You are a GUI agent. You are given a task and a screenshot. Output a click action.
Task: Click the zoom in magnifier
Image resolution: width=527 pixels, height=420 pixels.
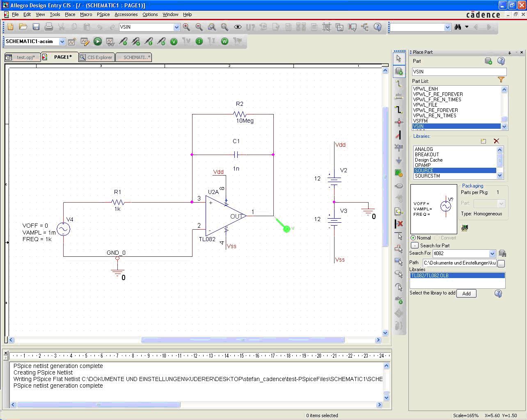tap(186, 27)
